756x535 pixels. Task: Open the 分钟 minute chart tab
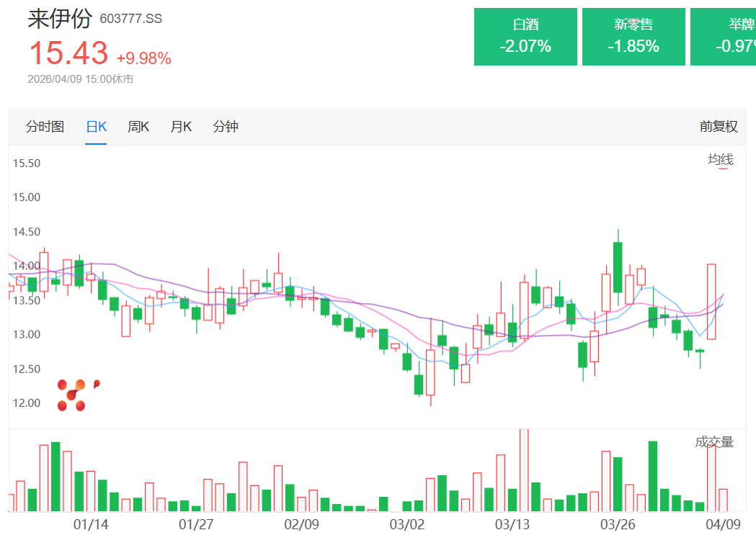click(226, 127)
